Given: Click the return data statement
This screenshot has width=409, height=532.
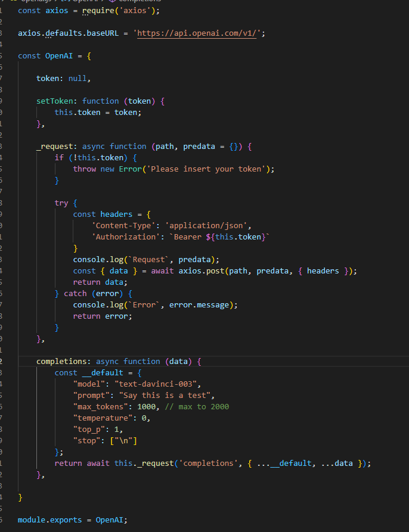Looking at the screenshot, I should 100,282.
